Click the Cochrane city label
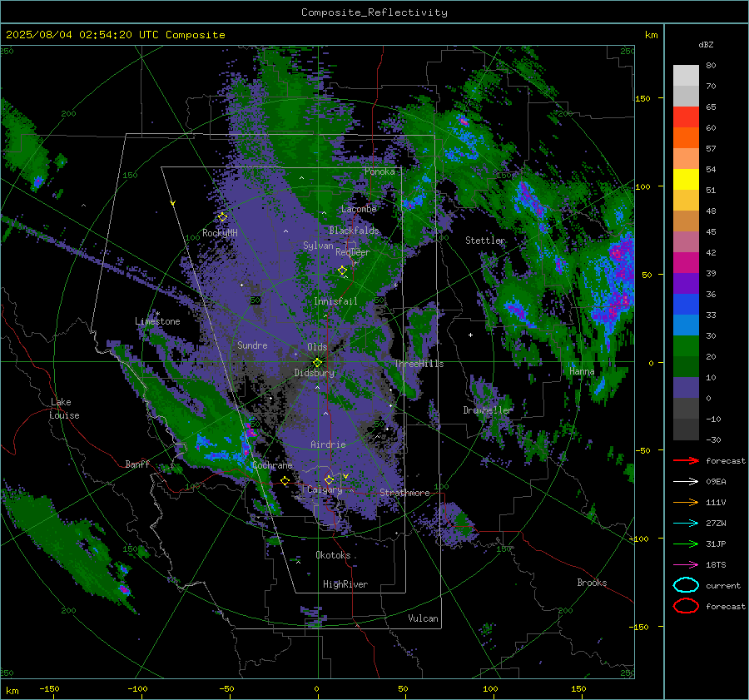 272,465
